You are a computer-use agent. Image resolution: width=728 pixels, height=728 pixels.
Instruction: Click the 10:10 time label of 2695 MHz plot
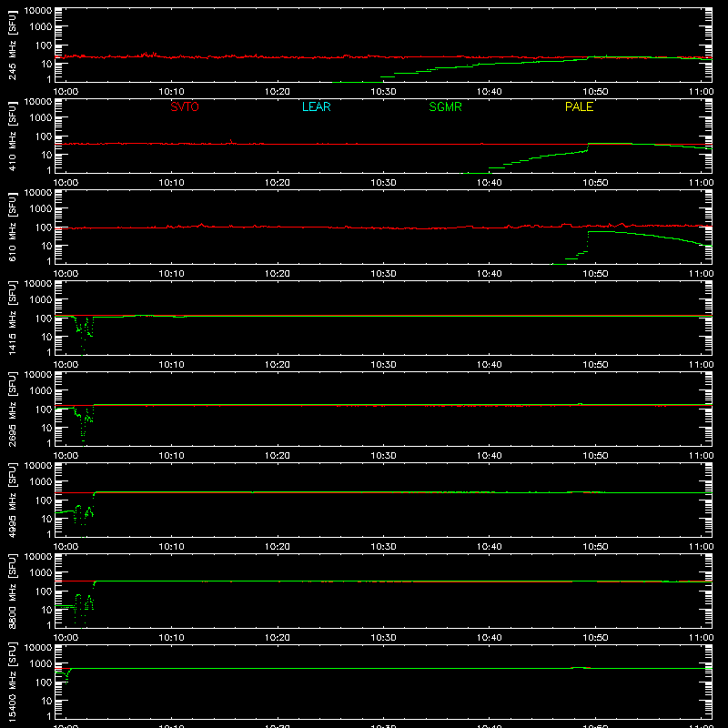point(172,456)
